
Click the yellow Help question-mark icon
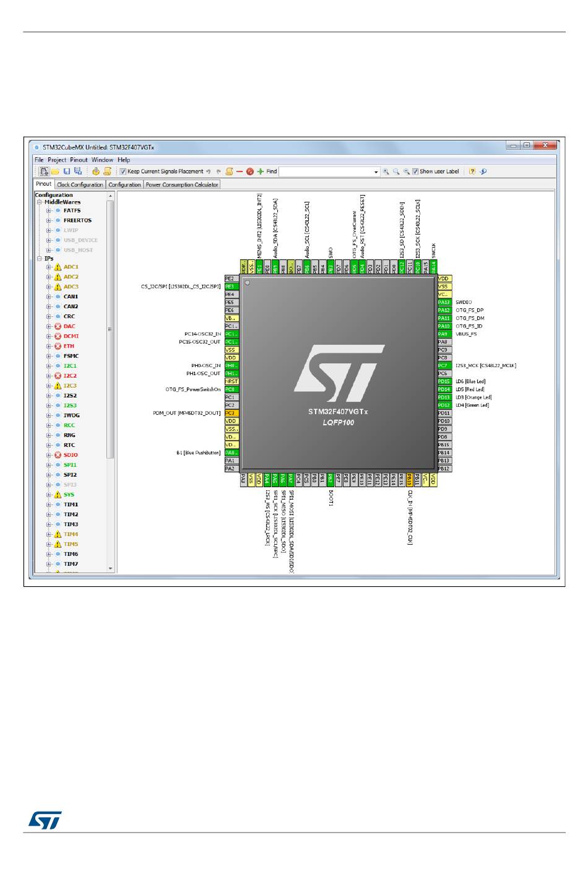[472, 171]
